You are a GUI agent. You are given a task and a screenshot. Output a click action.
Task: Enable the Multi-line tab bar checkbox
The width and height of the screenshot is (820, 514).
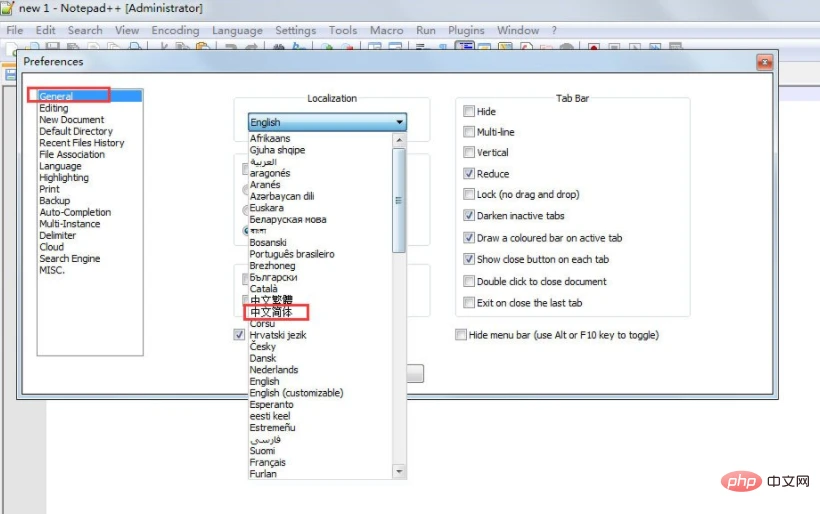point(469,132)
